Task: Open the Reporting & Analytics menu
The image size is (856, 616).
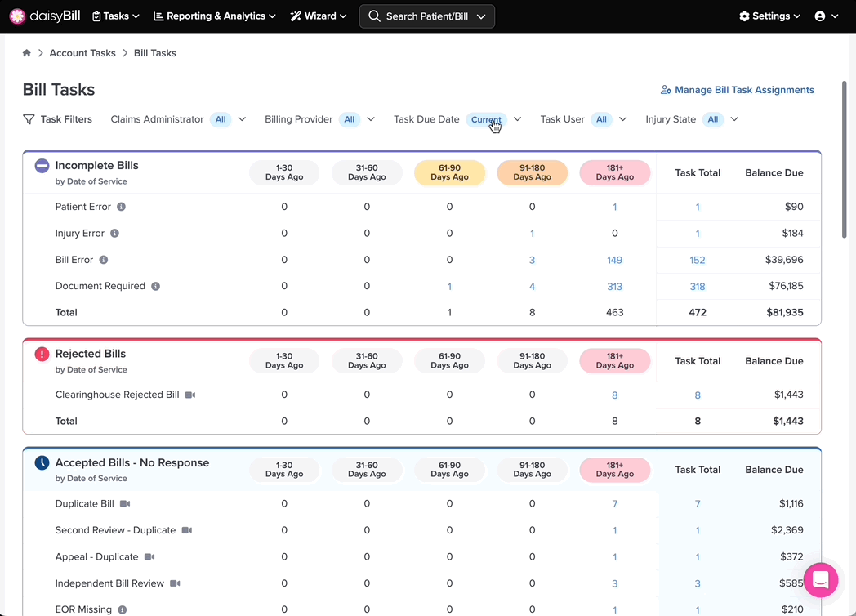Action: pos(214,16)
